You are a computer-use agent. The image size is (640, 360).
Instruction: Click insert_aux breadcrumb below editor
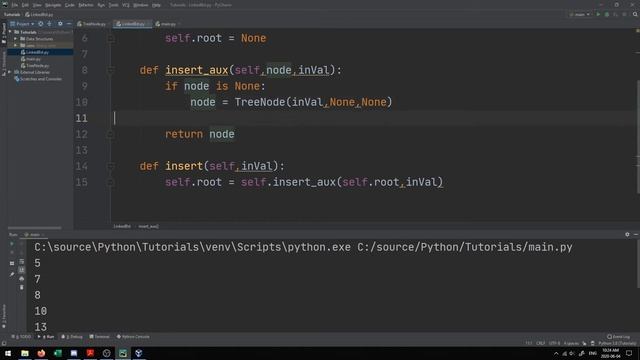coord(149,226)
